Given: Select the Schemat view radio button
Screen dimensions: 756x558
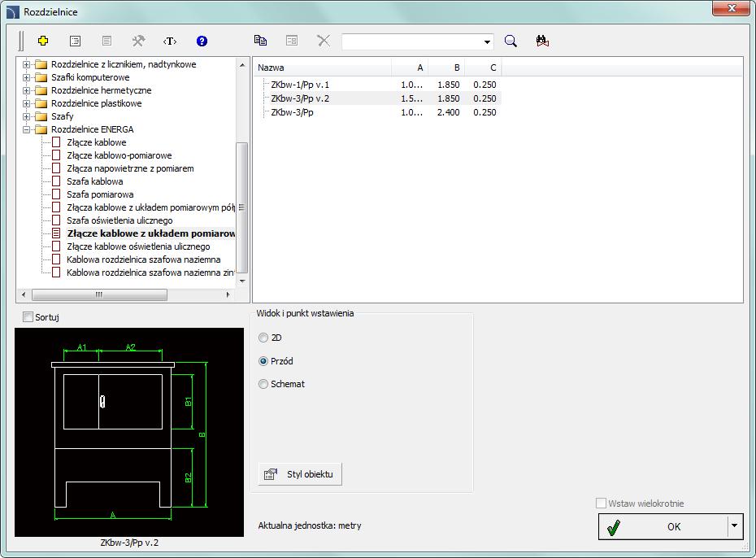Looking at the screenshot, I should [263, 384].
